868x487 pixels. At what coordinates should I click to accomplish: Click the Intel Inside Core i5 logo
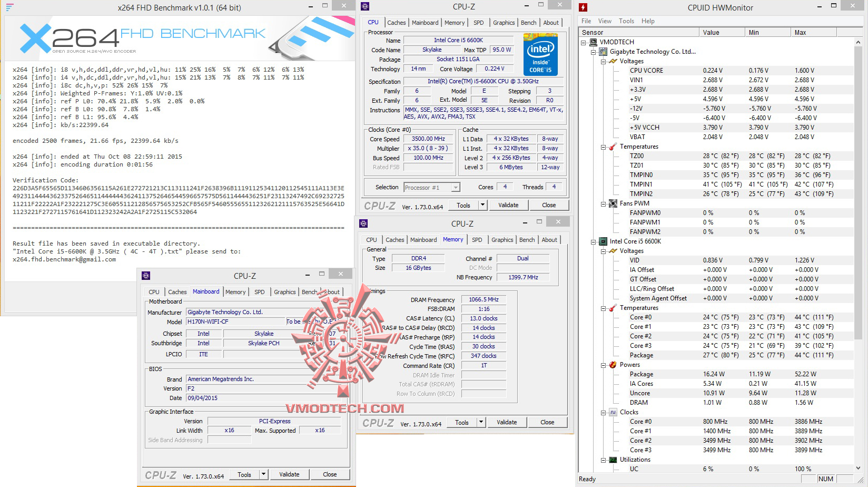[540, 54]
